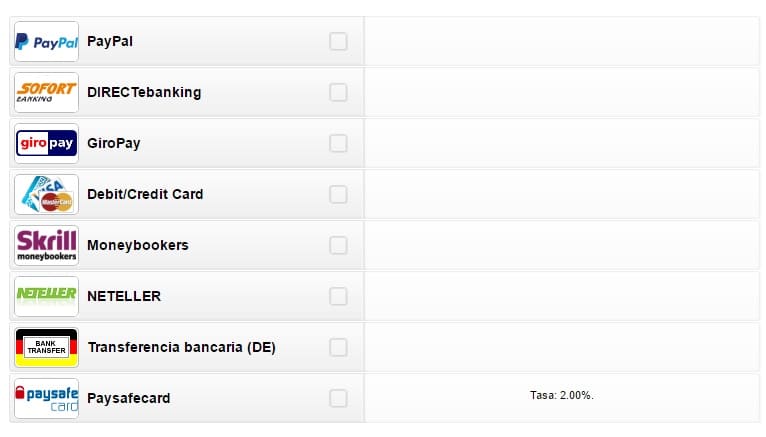
Task: Click the paysafecard logo icon
Action: tap(46, 398)
